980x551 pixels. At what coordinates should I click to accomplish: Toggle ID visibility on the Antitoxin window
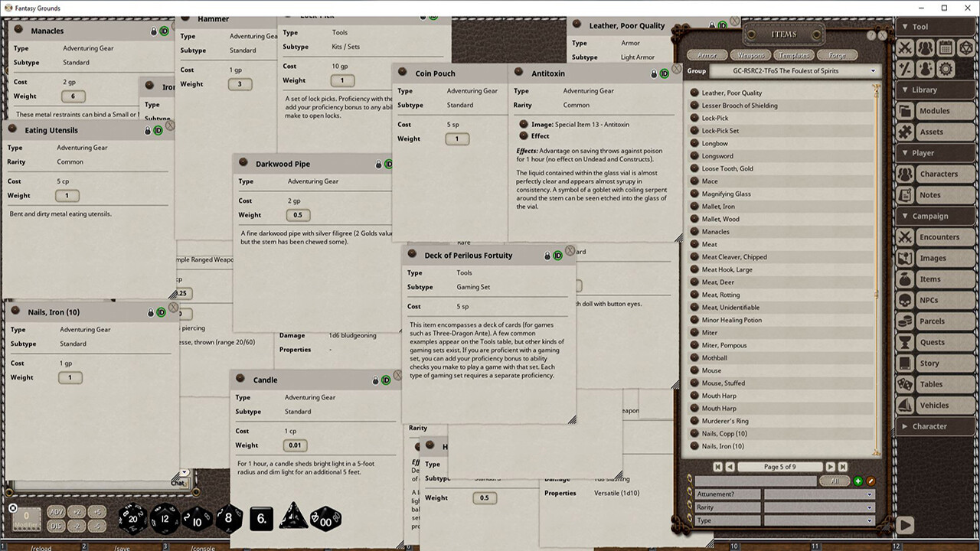[x=665, y=73]
